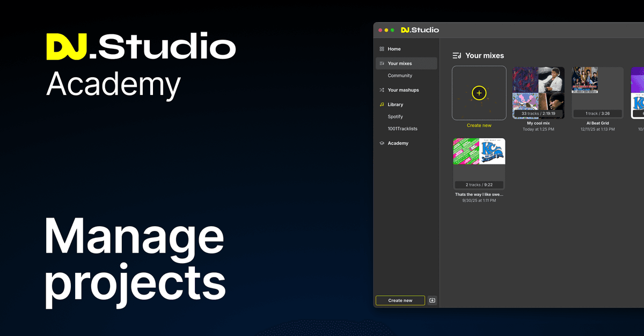Open the Community section
This screenshot has height=336, width=644.
(400, 75)
